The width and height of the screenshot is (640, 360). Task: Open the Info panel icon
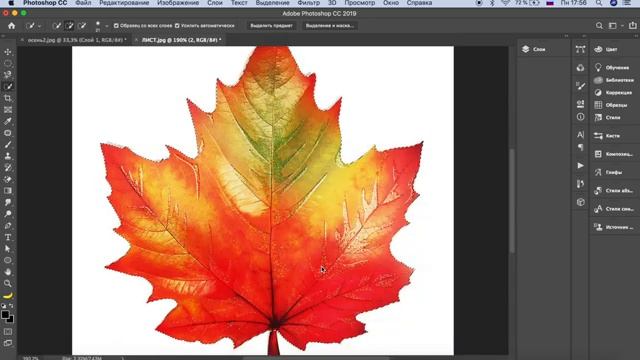pyautogui.click(x=580, y=117)
